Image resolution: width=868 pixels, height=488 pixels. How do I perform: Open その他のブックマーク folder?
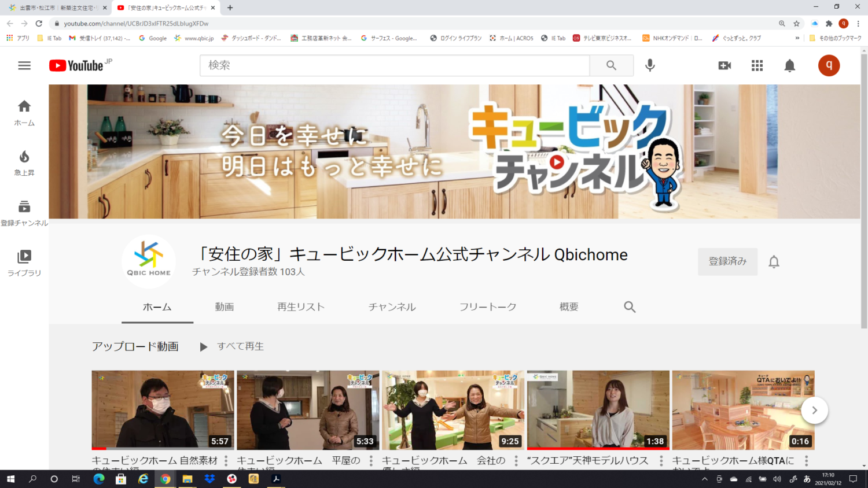[835, 38]
